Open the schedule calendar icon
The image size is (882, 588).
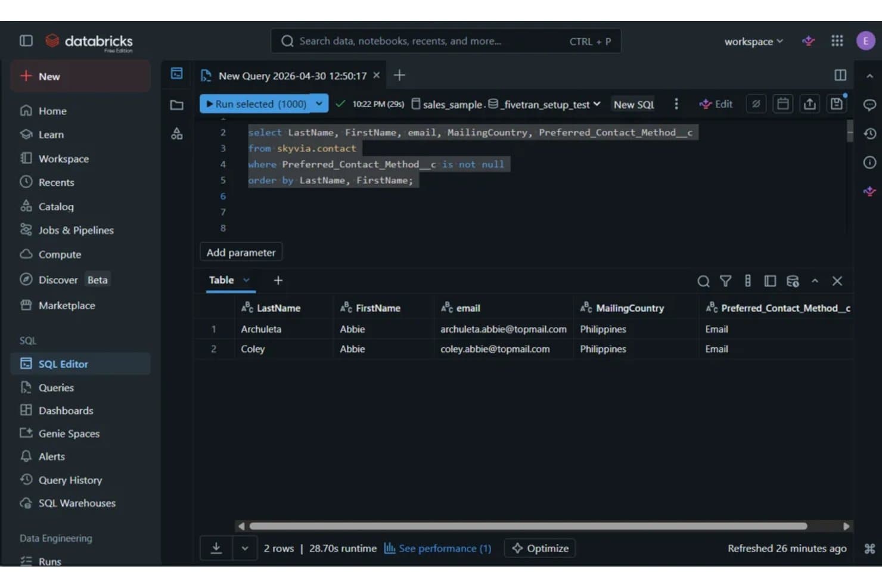tap(783, 104)
